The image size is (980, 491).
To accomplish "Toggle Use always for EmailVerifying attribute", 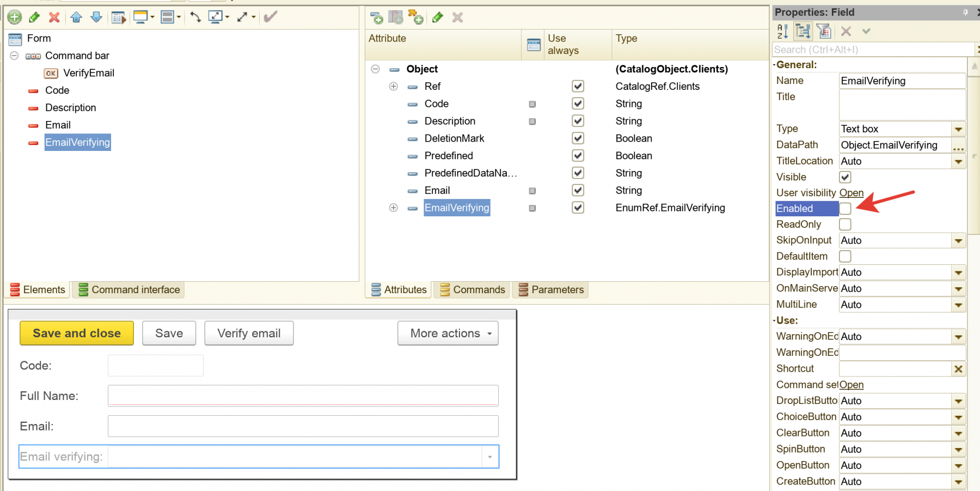I will (x=578, y=208).
